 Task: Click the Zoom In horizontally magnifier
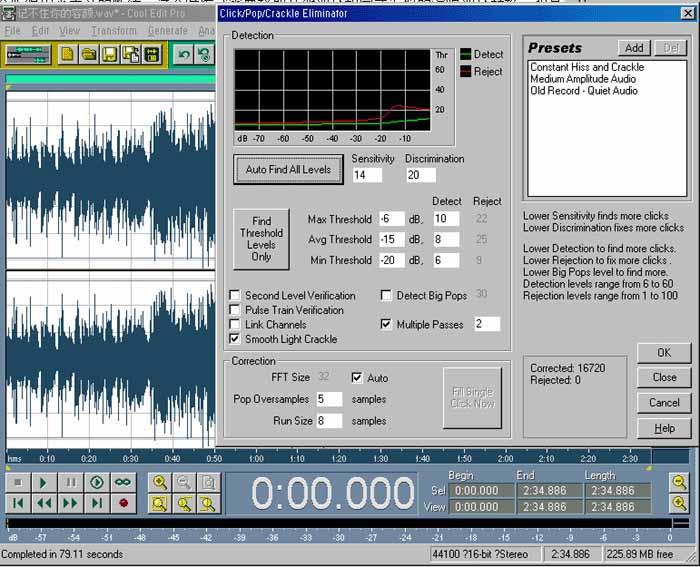click(160, 482)
